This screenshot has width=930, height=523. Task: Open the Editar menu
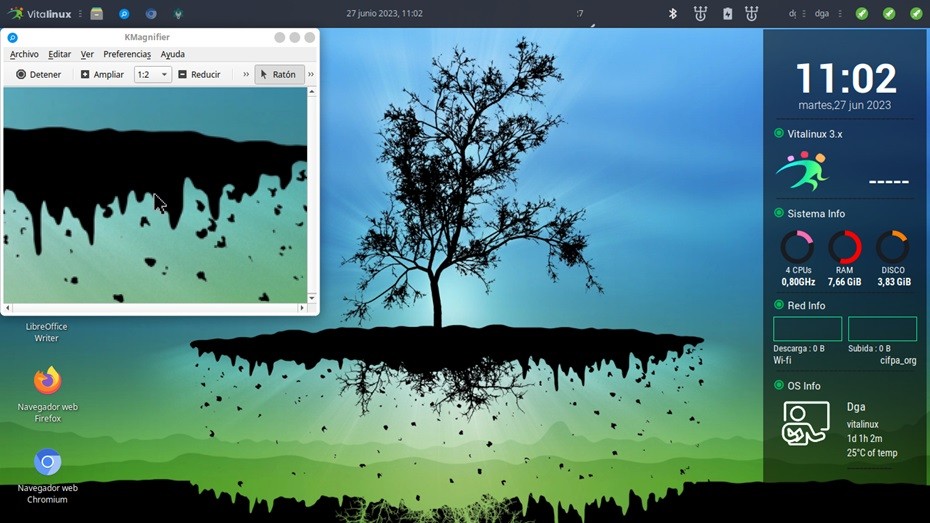point(59,54)
